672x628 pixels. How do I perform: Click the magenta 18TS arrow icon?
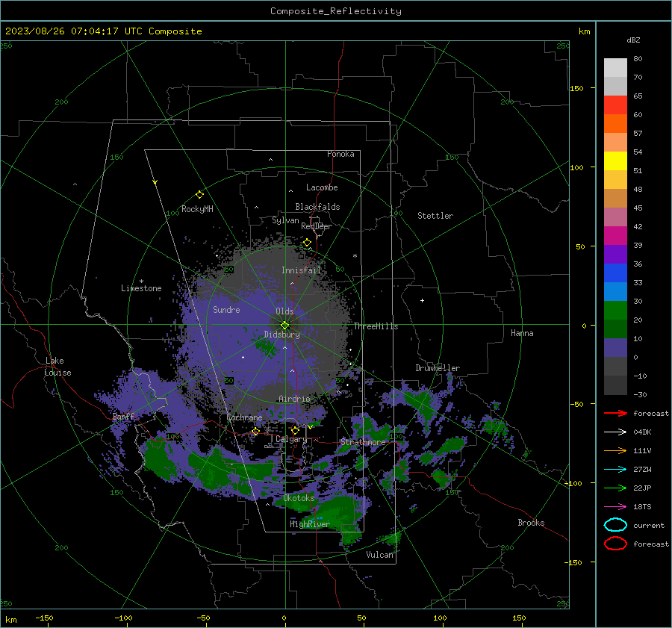tap(615, 507)
